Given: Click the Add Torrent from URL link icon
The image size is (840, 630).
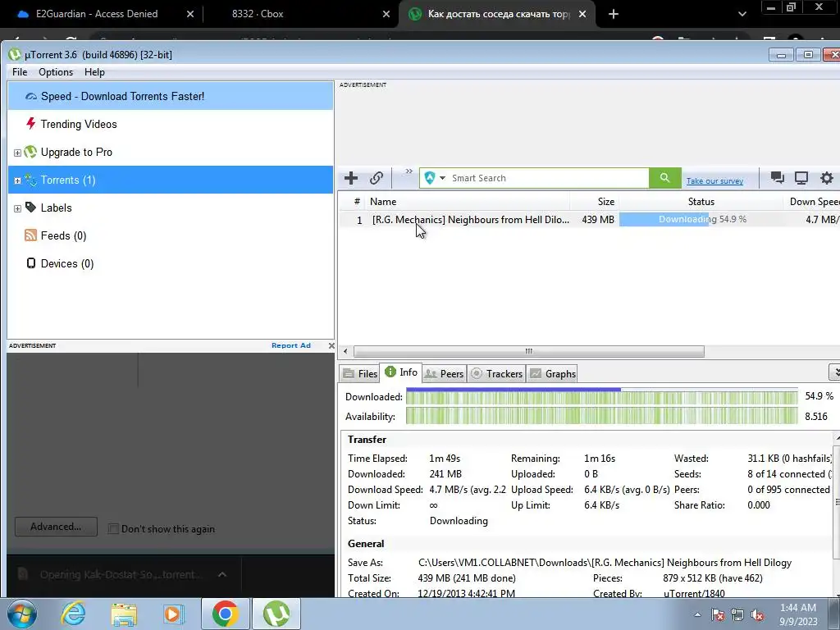Looking at the screenshot, I should tap(376, 178).
